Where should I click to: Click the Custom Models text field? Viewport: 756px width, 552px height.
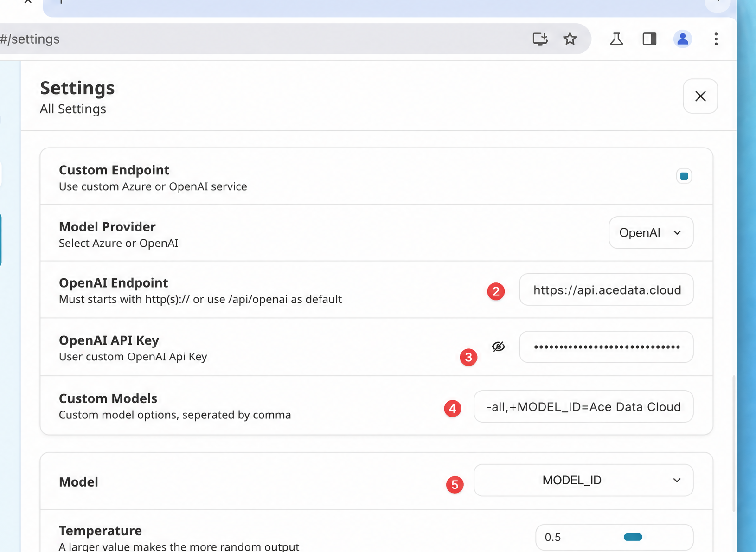[x=583, y=407]
